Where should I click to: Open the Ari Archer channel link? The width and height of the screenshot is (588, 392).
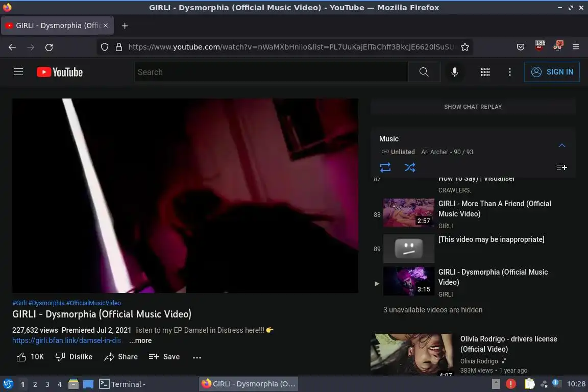point(434,152)
